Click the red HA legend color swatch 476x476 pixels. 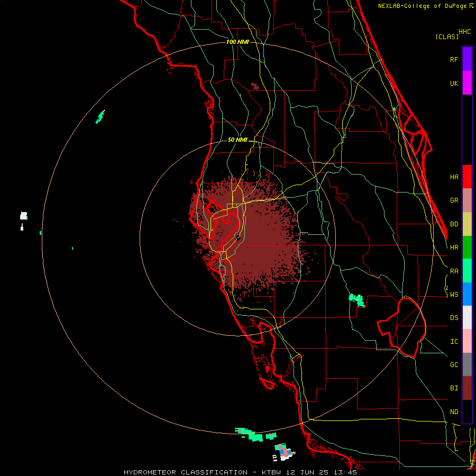pos(467,177)
